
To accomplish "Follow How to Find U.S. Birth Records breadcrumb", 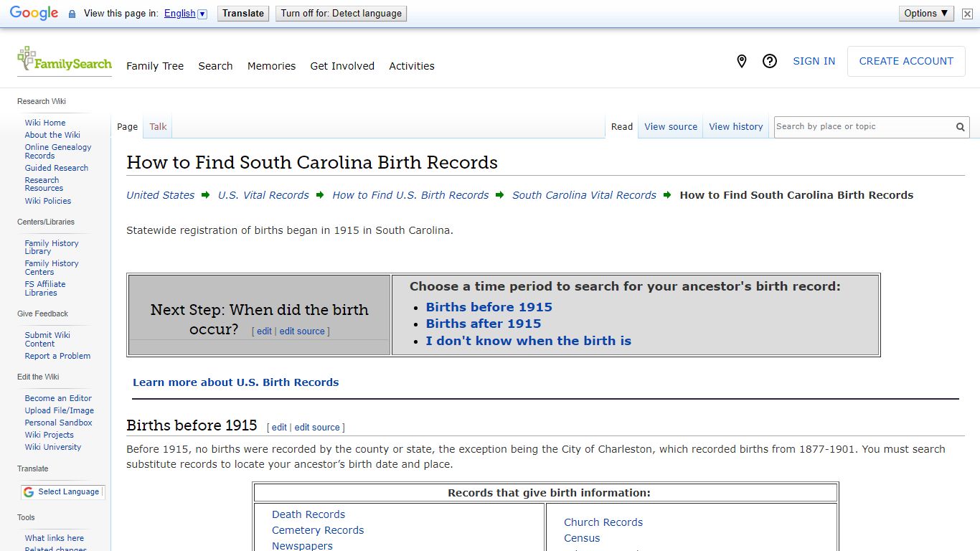I will 410,195.
